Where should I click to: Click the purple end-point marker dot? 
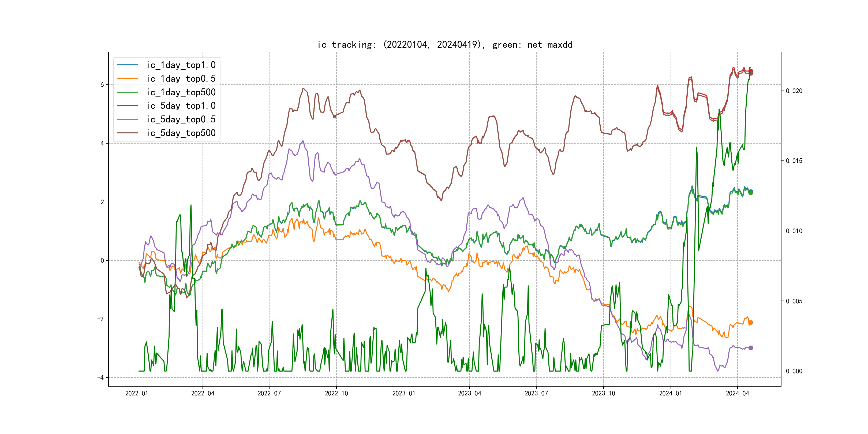point(751,348)
